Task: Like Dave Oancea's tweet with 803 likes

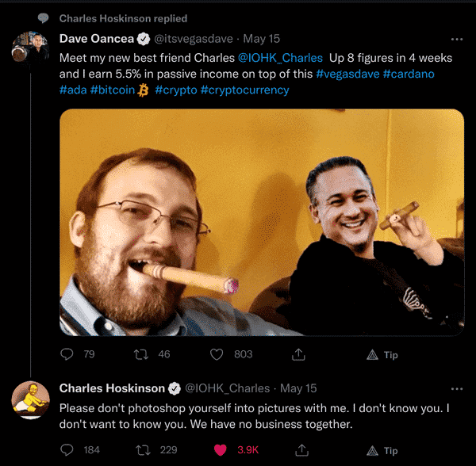Action: coord(217,354)
